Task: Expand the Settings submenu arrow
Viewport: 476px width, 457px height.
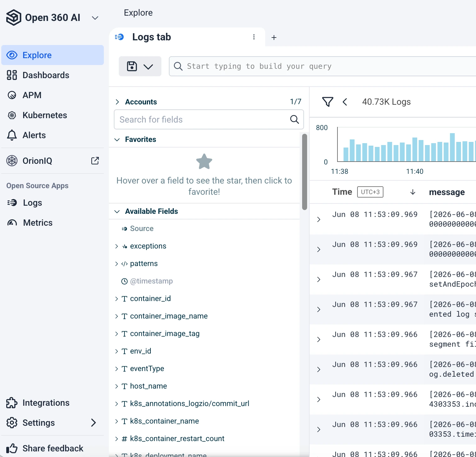Action: [93, 423]
